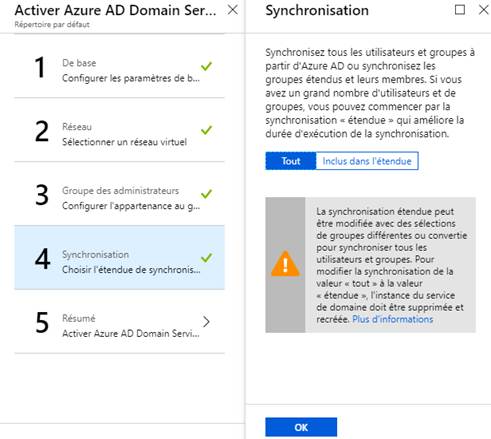
Task: Close the Synchronisation blade
Action: (x=484, y=10)
